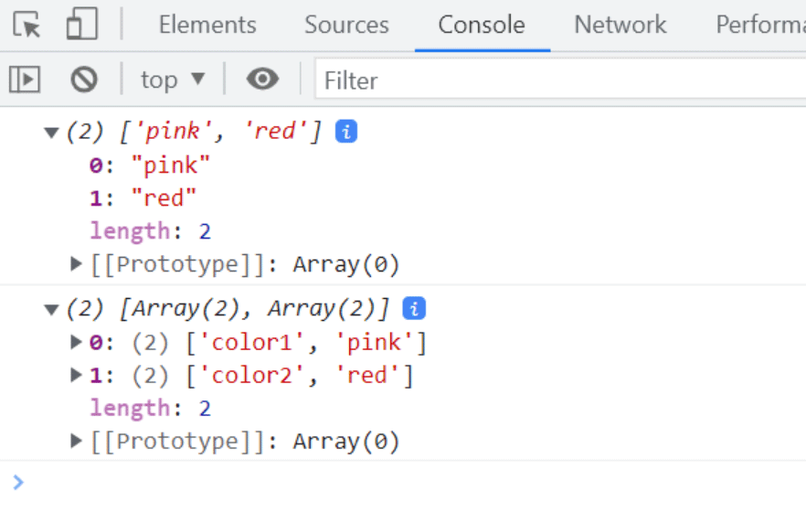
Task: Expand the ['color1', 'pink'] entry
Action: [x=77, y=343]
